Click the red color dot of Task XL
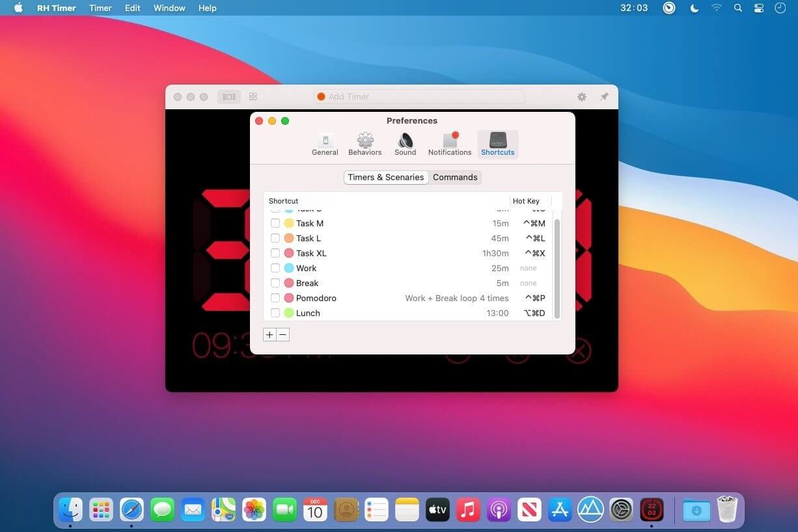The width and height of the screenshot is (798, 532). coord(289,253)
